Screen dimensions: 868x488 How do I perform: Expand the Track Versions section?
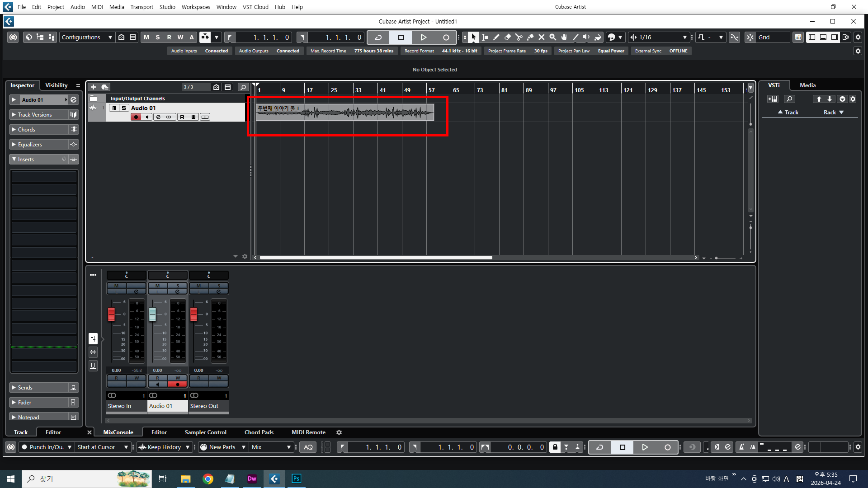(39, 115)
